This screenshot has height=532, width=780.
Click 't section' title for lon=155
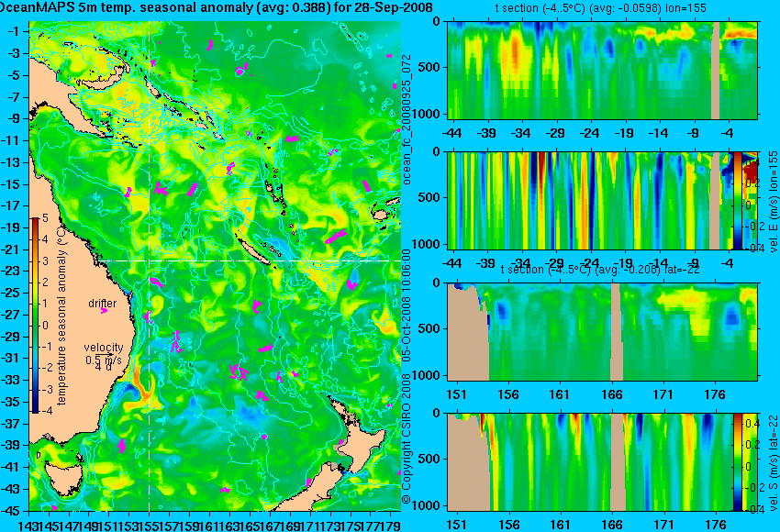click(600, 8)
